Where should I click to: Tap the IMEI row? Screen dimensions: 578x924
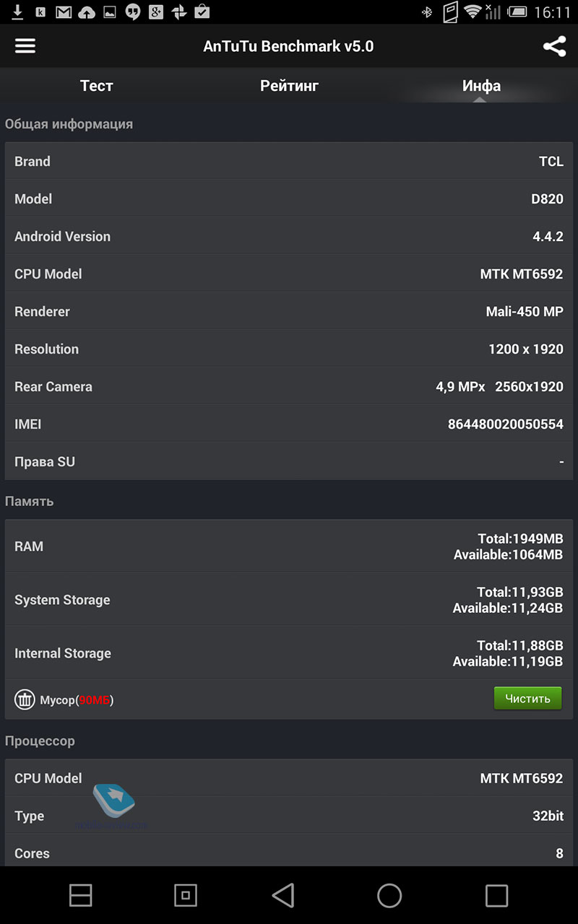pyautogui.click(x=289, y=424)
